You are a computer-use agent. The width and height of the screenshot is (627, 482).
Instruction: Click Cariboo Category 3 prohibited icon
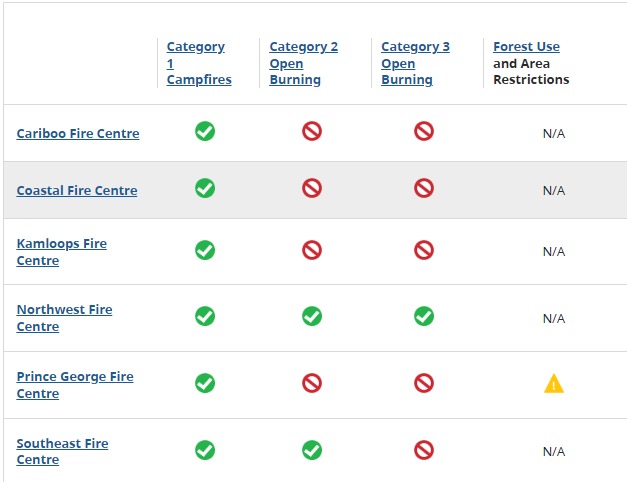(x=424, y=131)
